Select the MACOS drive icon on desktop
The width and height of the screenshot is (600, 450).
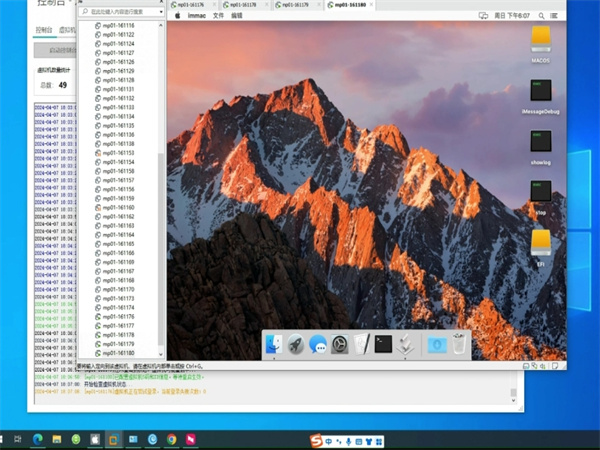(x=541, y=40)
